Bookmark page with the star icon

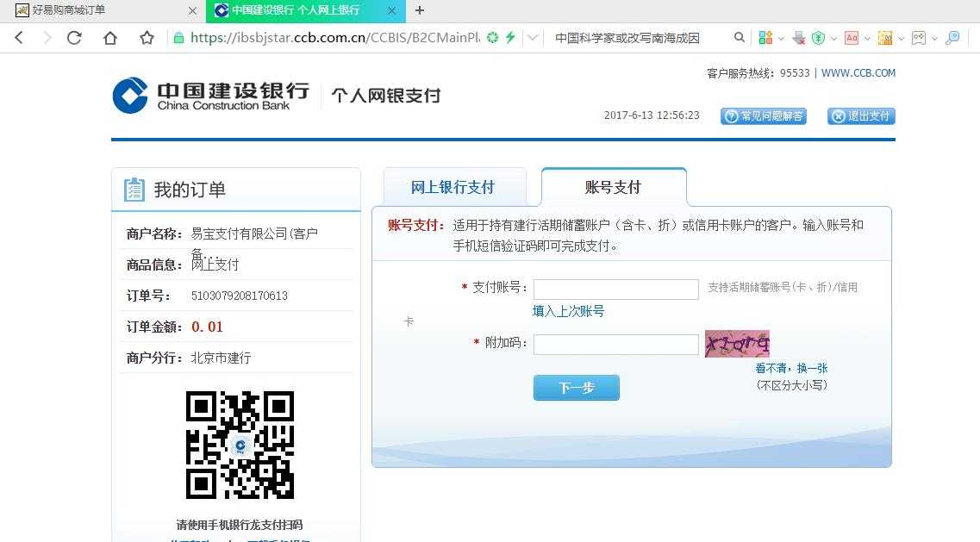coord(147,38)
